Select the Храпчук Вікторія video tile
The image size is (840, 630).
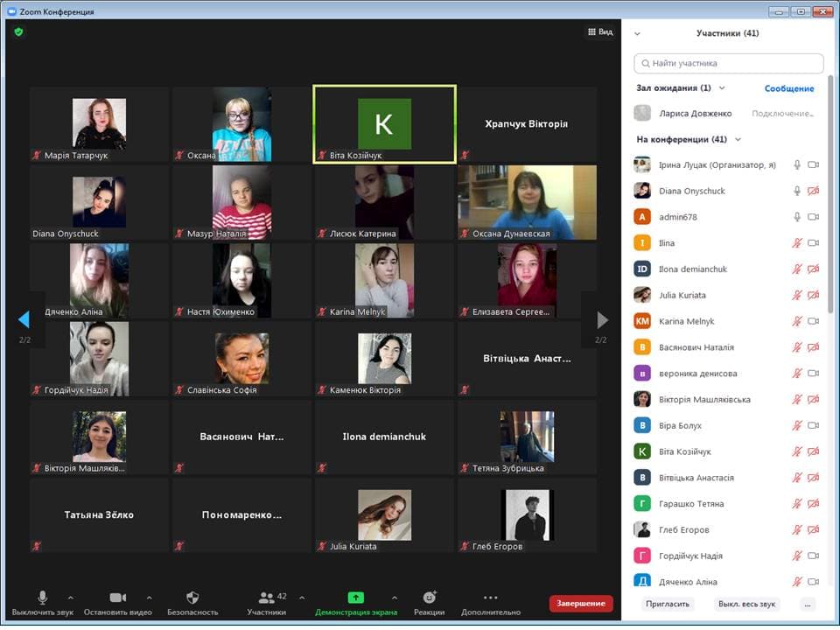point(527,123)
